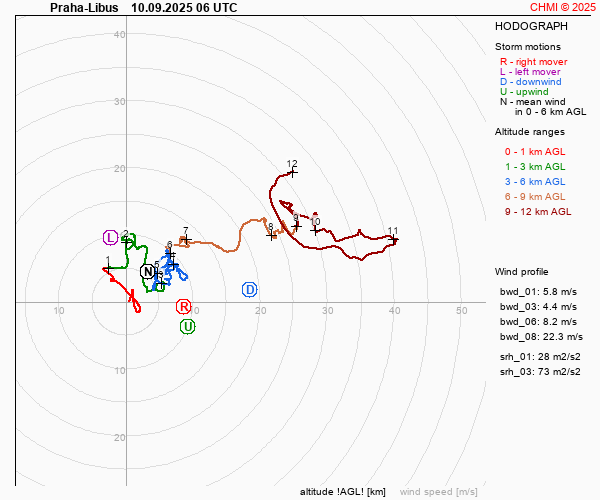Click the 30 label on horizontal axis

(327, 310)
